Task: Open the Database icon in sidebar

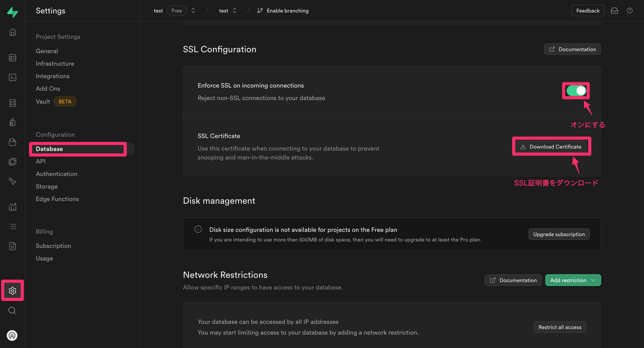Action: pyautogui.click(x=12, y=103)
